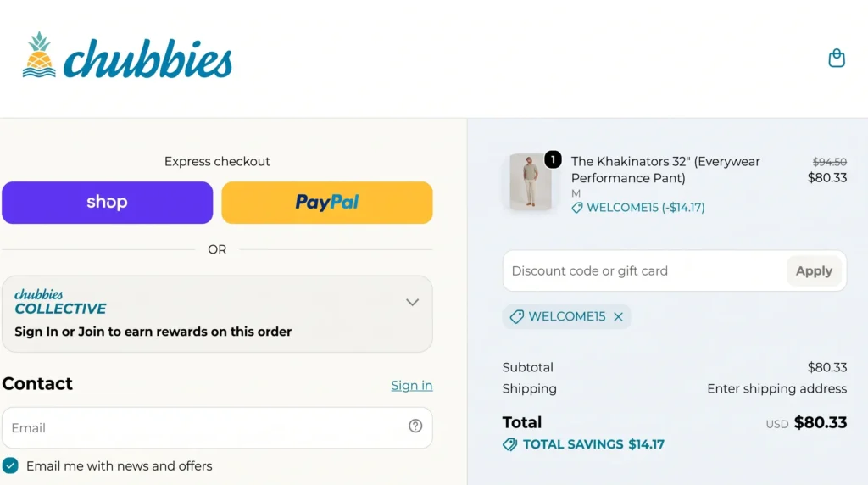Click the Collective panel chevron arrow
Viewport: 868px width, 485px height.
[x=413, y=303]
